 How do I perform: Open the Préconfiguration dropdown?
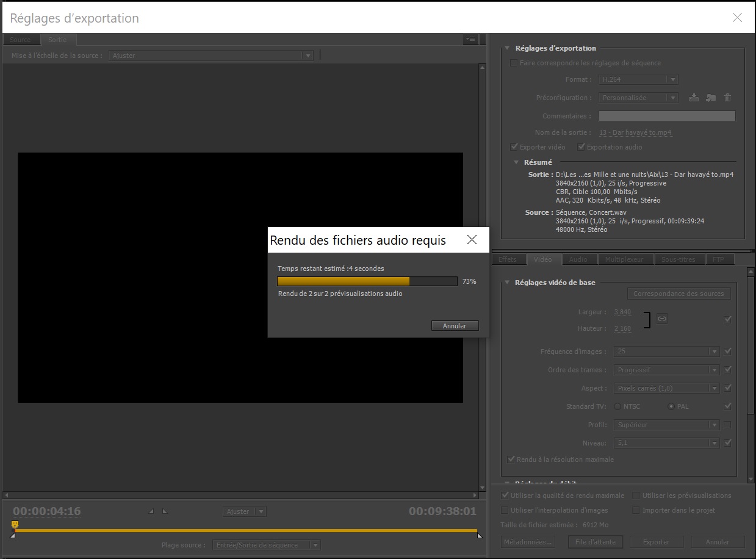pyautogui.click(x=638, y=98)
